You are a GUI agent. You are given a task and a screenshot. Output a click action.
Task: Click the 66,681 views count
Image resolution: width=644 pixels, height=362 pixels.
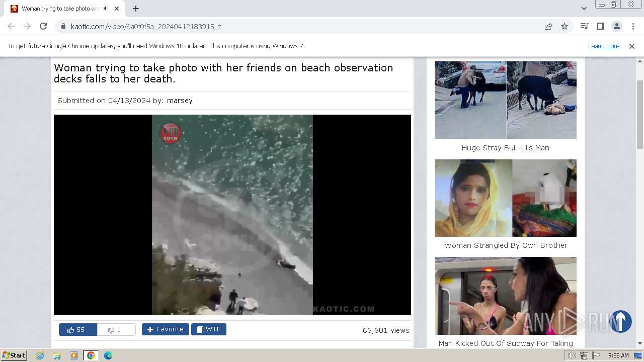click(x=386, y=330)
